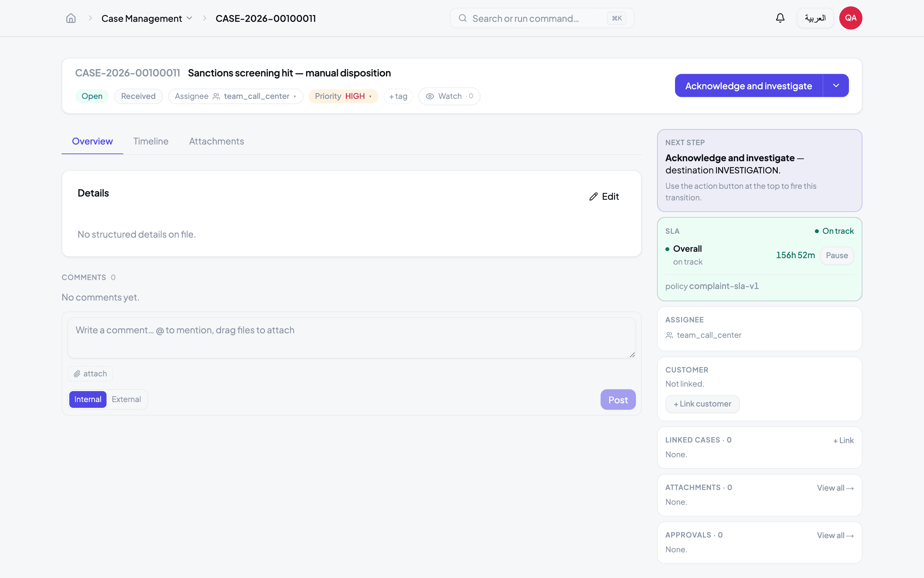
Task: Select Internal comment visibility
Action: point(88,399)
